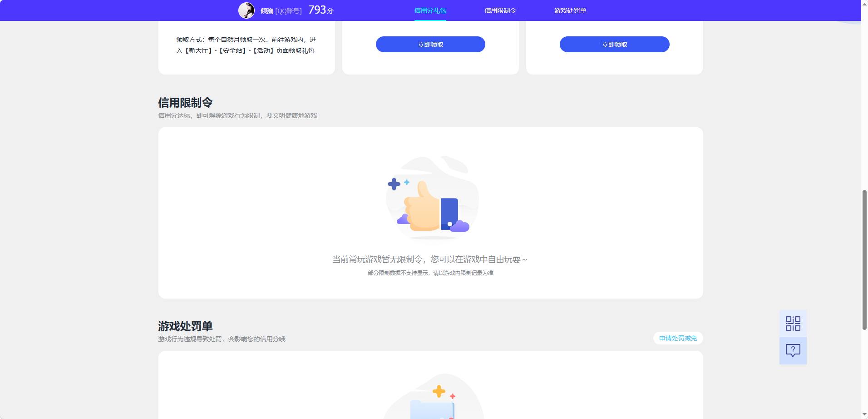Switch to the 游戏处罚单 tab
Image resolution: width=868 pixels, height=419 pixels.
570,10
